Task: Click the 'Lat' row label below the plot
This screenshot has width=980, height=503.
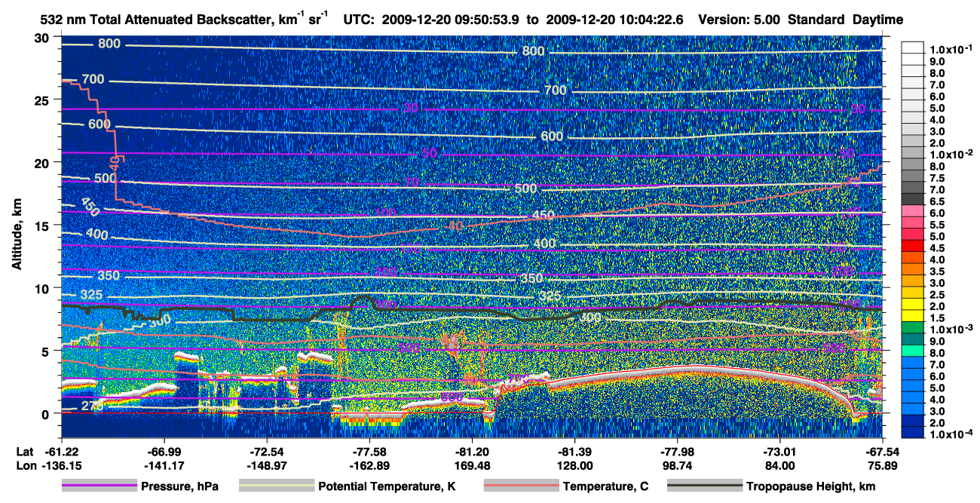Action: coord(24,451)
